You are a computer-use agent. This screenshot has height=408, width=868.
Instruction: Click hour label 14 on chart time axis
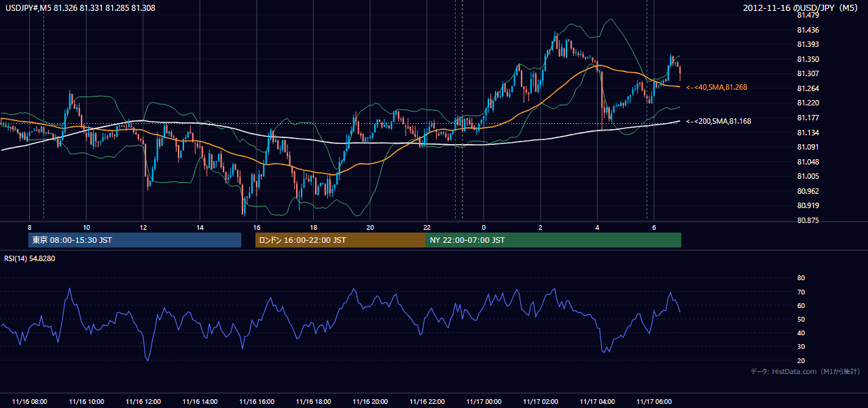(x=200, y=227)
